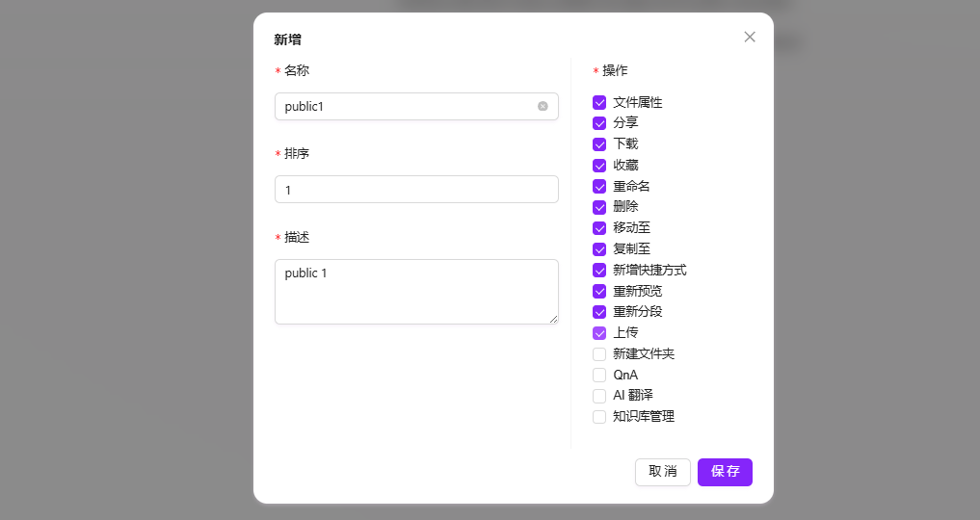Uncheck the 移动至 option
This screenshot has height=520, width=980.
pos(599,228)
